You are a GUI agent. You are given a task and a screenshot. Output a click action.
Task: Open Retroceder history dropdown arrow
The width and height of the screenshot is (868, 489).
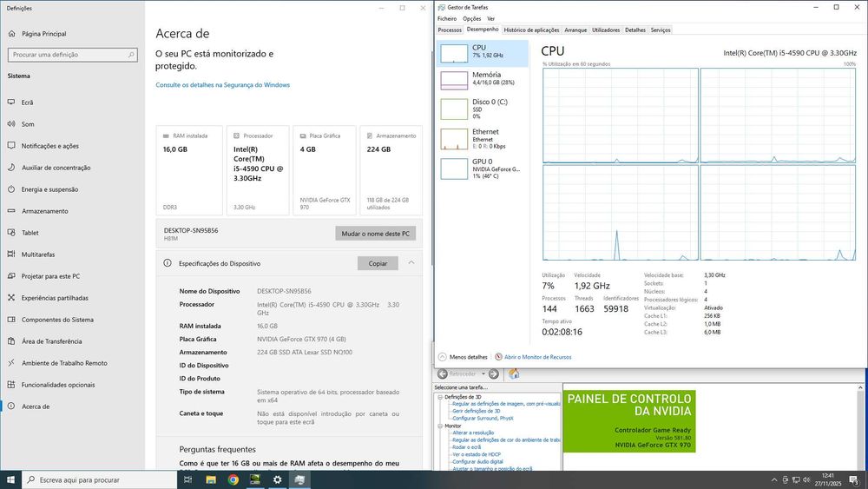[x=483, y=373]
